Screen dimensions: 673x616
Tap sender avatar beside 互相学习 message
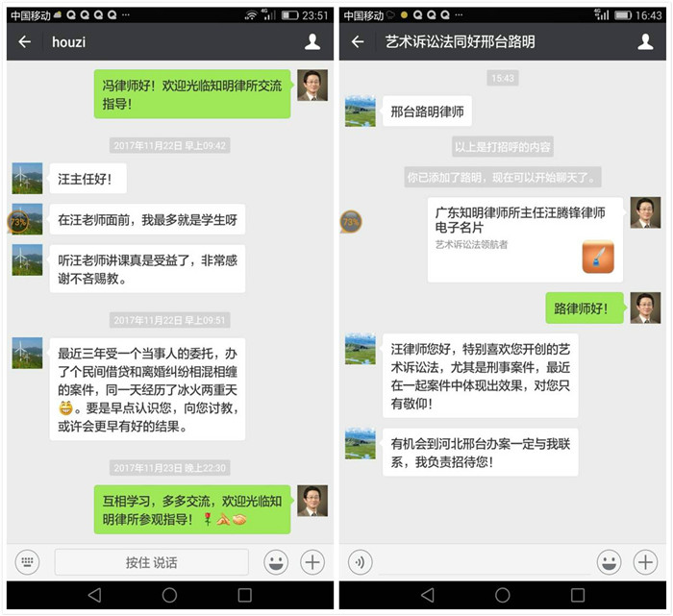[x=312, y=501]
